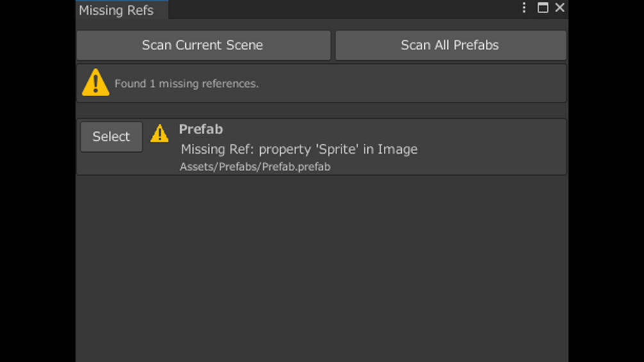Click the word 'Image' in the result description
The image size is (644, 362).
pyautogui.click(x=397, y=149)
